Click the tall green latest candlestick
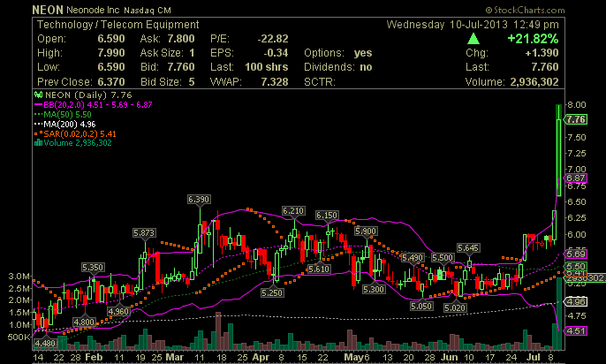Viewport: 606px width, 364px height. point(558,151)
